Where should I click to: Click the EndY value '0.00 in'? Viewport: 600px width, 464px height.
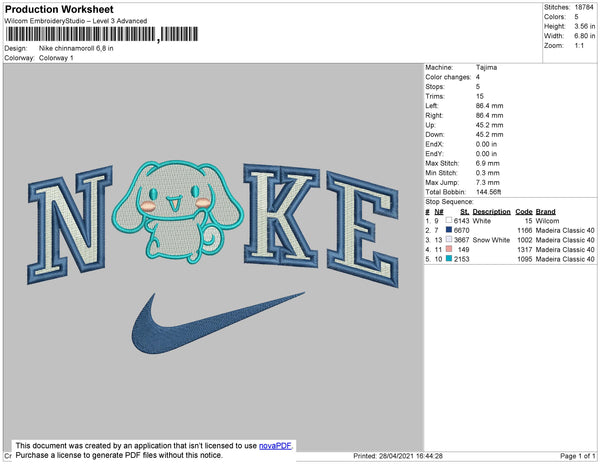pos(486,154)
